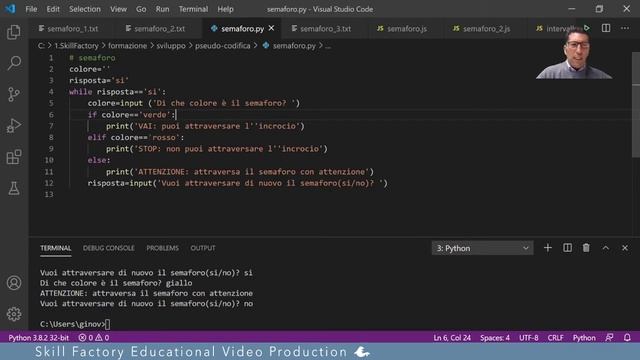Click the '# semaforo' comment line
Image resolution: width=640 pixels, height=360 pixels.
click(x=92, y=58)
